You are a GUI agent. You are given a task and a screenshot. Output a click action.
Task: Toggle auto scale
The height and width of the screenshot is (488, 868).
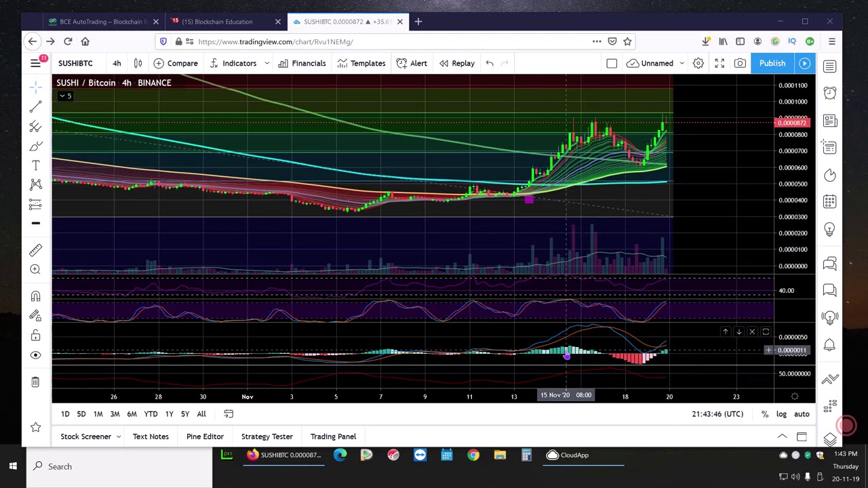pos(802,414)
